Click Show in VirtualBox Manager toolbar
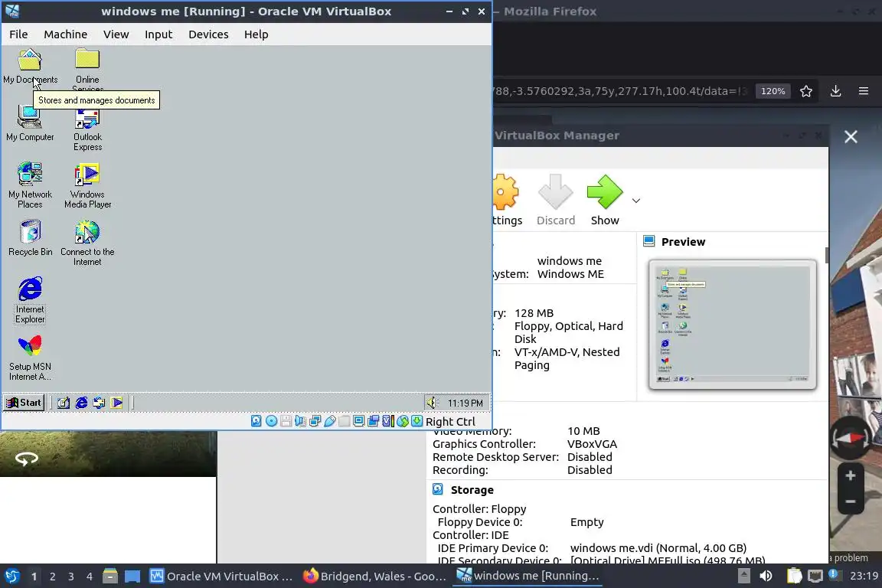The width and height of the screenshot is (882, 588). (605, 201)
